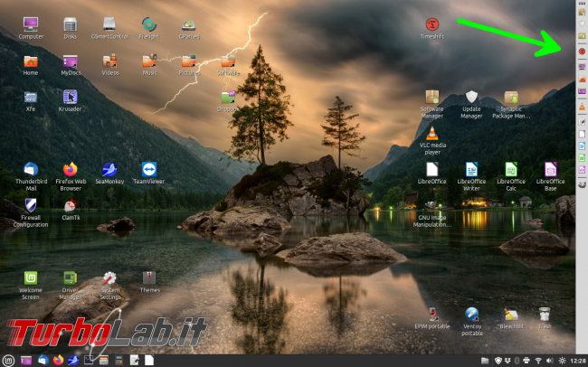This screenshot has width=588, height=367.
Task: Open text editor launcher in bottom taskbar
Action: point(134,361)
